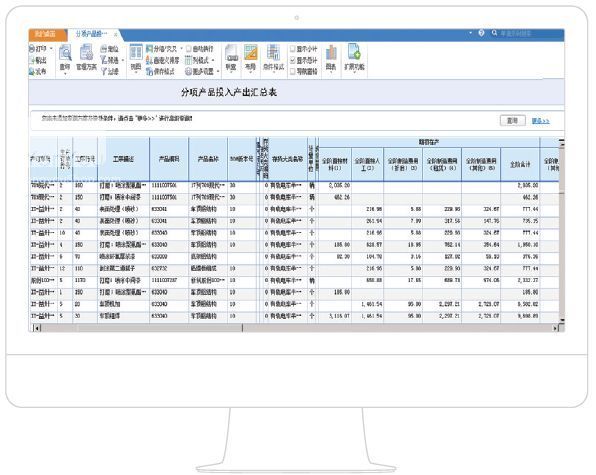Click the horizontal scrollbar under the table
The height and width of the screenshot is (475, 596).
point(296,328)
